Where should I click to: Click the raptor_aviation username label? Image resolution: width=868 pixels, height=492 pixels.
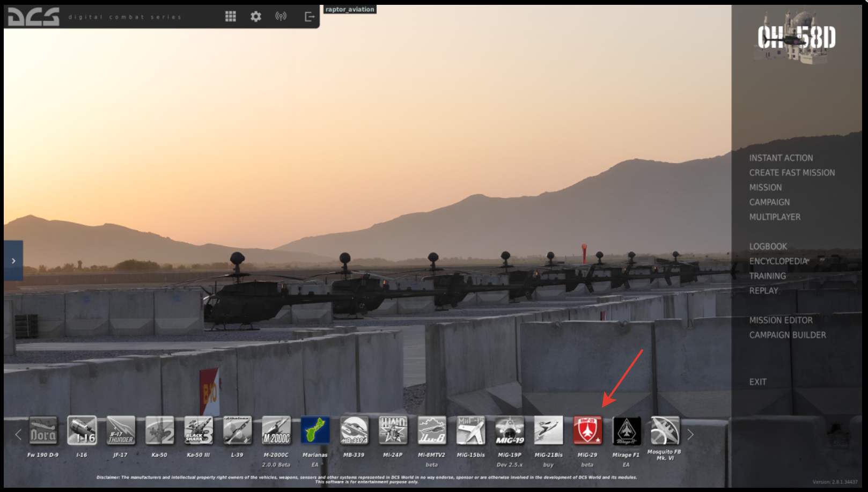tap(350, 9)
